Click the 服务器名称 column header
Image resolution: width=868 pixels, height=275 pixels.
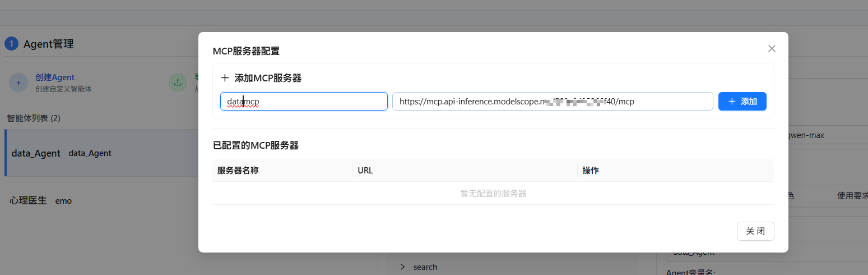[238, 171]
